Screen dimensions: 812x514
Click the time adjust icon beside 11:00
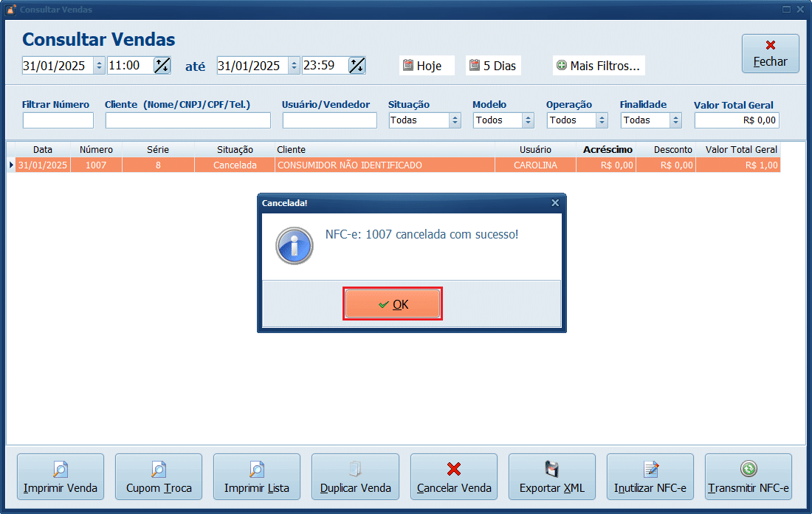(x=162, y=65)
